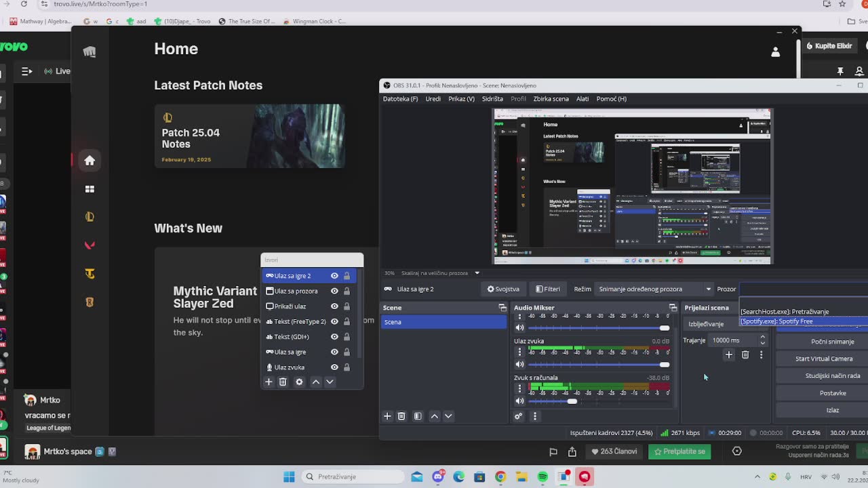Choose Spotify.exe option in window list
Screen dimensions: 868x488
tap(804, 321)
